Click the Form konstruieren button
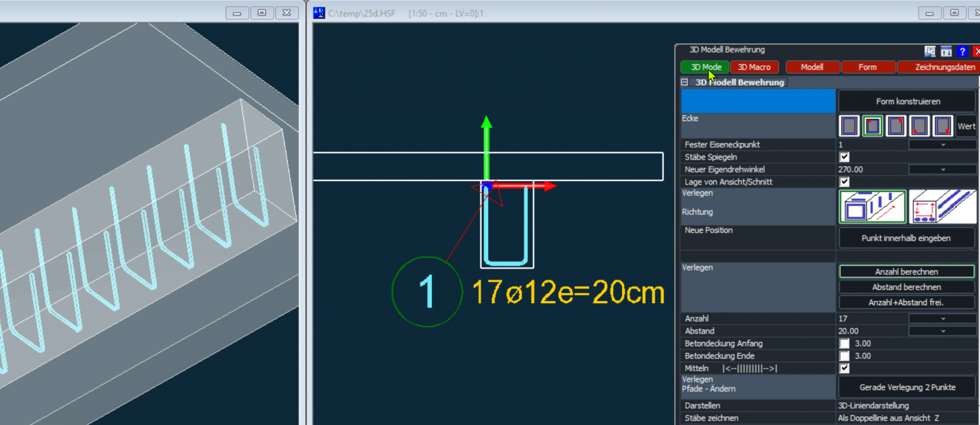The height and width of the screenshot is (425, 980). coord(907,101)
